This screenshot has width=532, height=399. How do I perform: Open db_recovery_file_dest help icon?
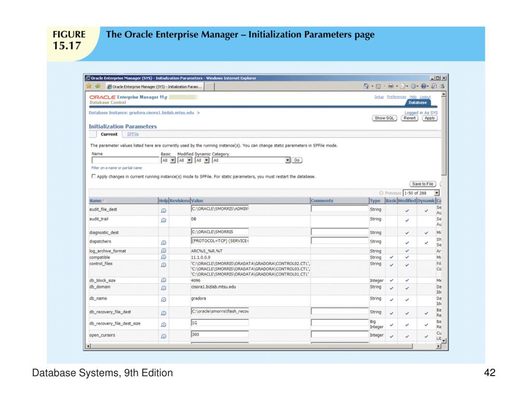point(164,313)
